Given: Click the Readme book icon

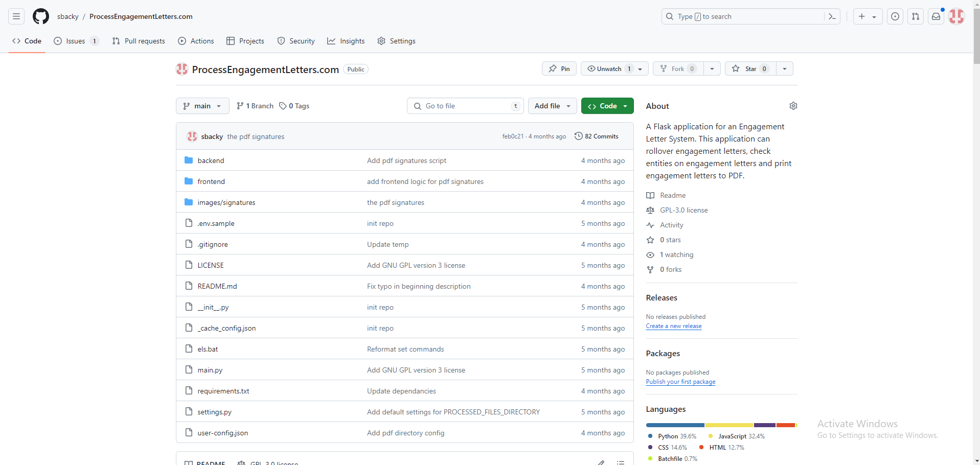Looking at the screenshot, I should [650, 195].
